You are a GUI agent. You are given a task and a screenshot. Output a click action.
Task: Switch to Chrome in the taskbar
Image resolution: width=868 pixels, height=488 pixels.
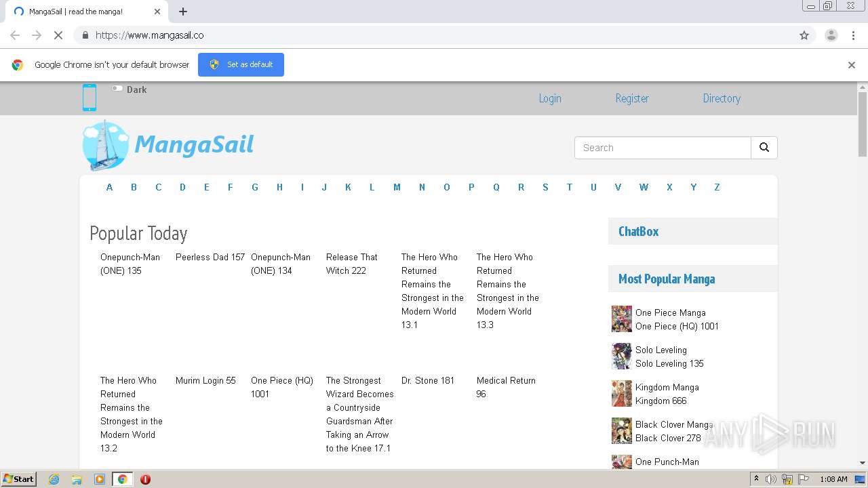click(122, 479)
